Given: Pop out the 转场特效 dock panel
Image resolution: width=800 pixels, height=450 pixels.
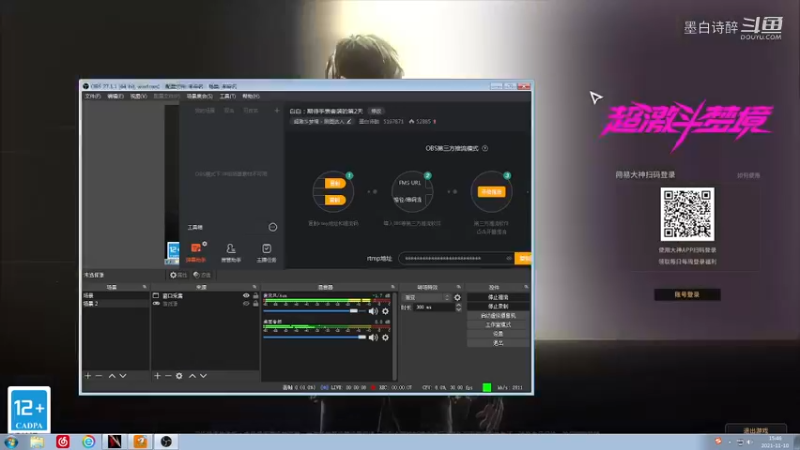Looking at the screenshot, I should coord(459,287).
